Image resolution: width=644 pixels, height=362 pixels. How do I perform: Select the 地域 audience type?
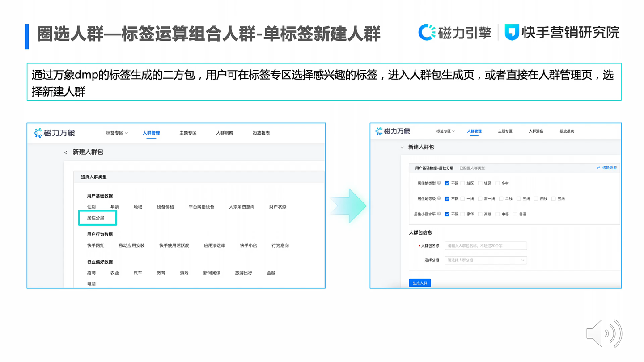pos(138,207)
